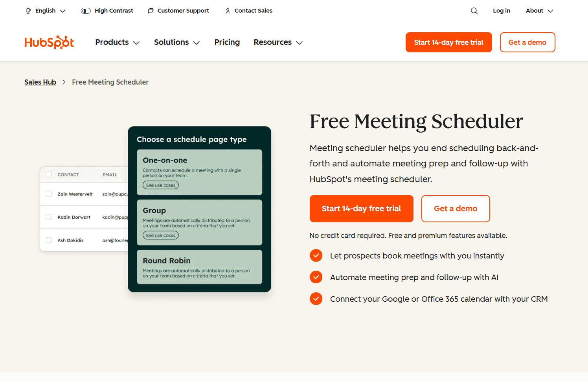Image resolution: width=588 pixels, height=382 pixels.
Task: Open the Sales Hub breadcrumb link
Action: click(x=40, y=82)
